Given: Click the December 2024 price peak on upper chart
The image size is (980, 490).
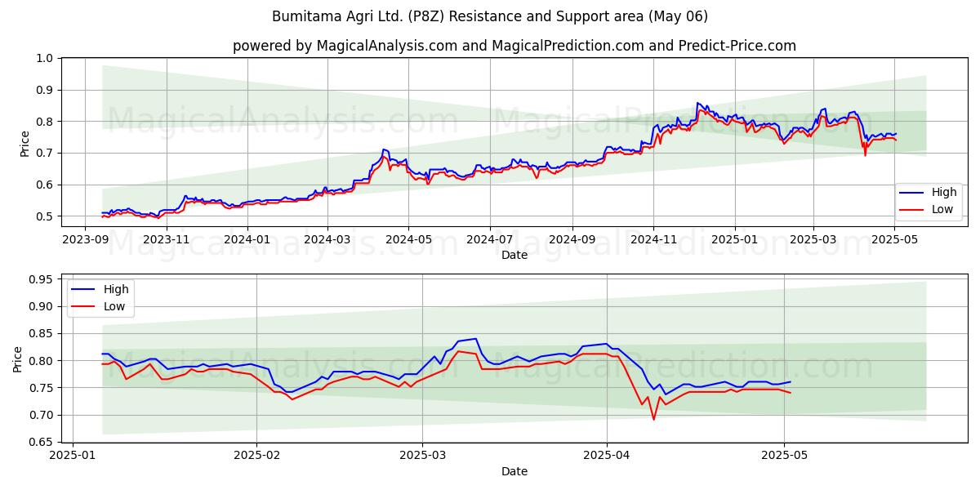Looking at the screenshot, I should pyautogui.click(x=697, y=103).
